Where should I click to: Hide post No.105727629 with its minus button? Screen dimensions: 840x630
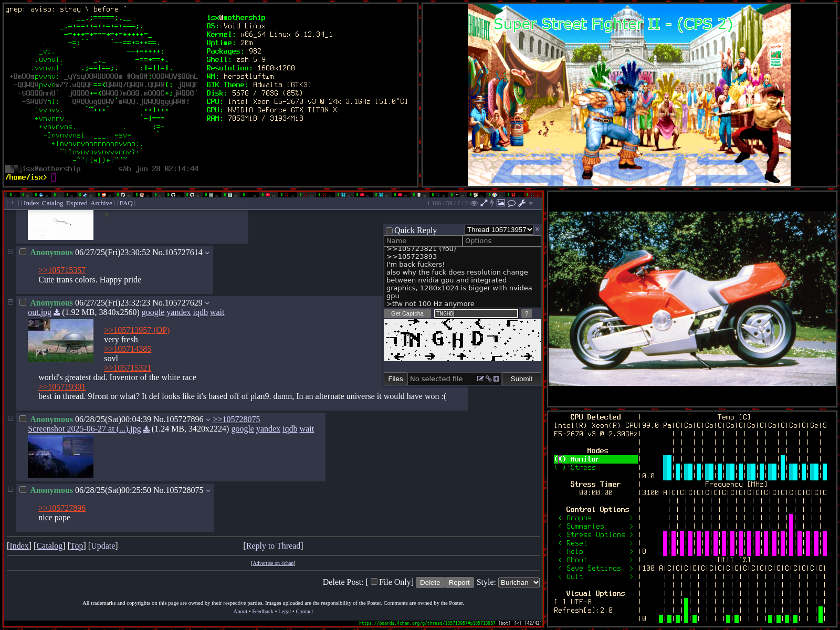pyautogui.click(x=10, y=302)
